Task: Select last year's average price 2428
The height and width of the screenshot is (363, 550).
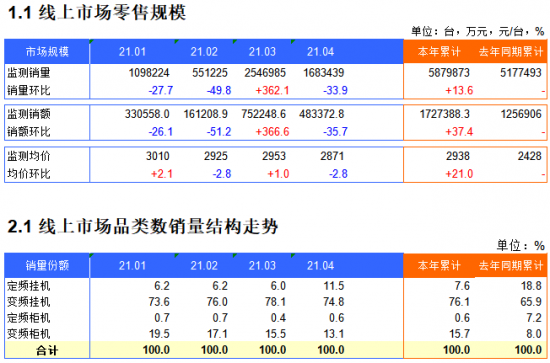Action: tap(530, 156)
